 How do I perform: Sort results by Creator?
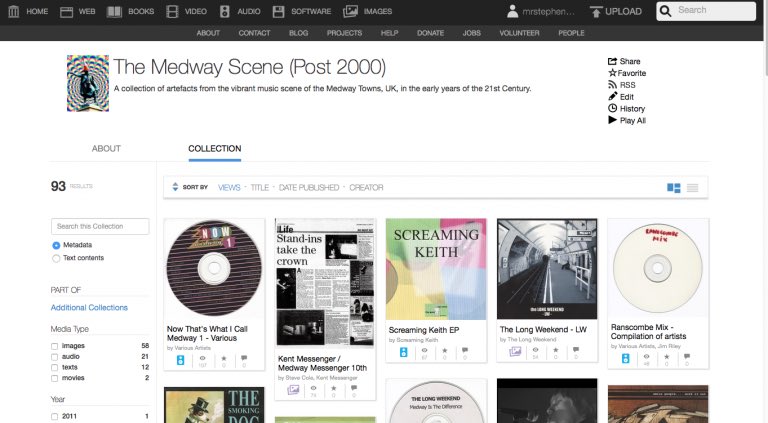click(x=366, y=188)
